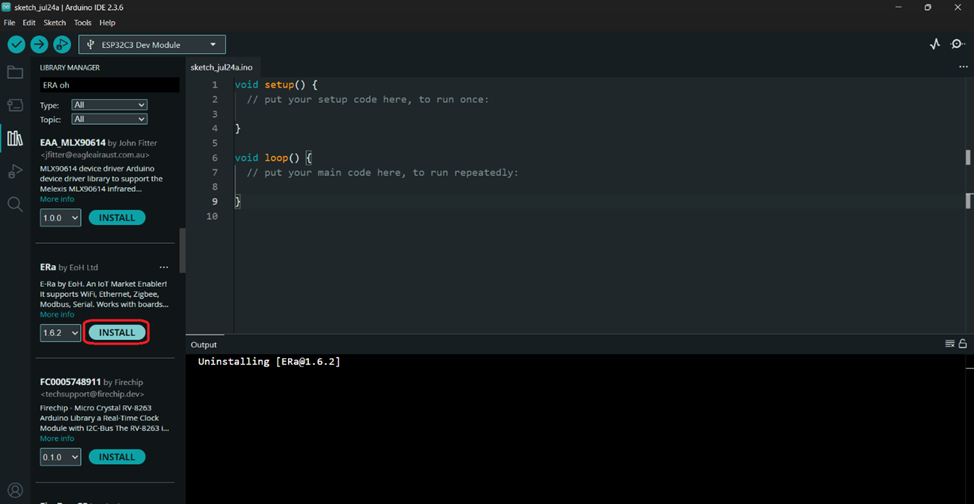Open ERa version 1.6.2 dropdown

click(x=61, y=332)
